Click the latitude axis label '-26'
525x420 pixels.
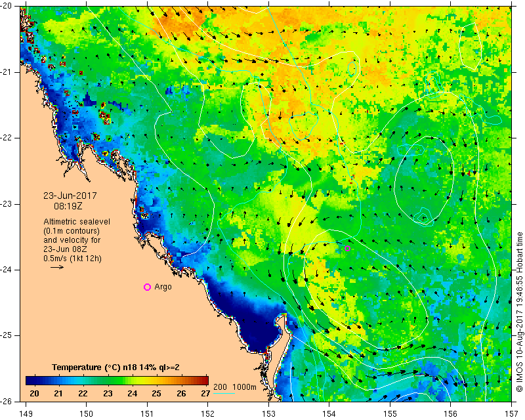[6, 401]
